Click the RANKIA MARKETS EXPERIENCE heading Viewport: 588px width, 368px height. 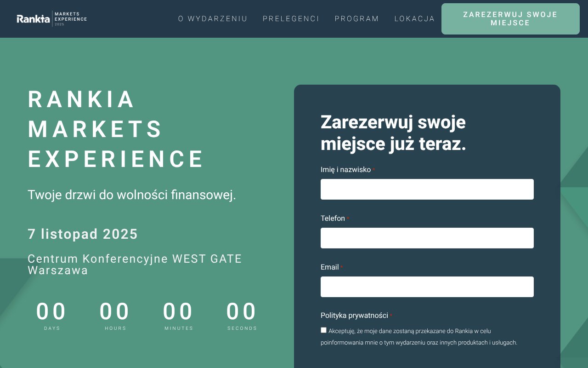pyautogui.click(x=115, y=129)
